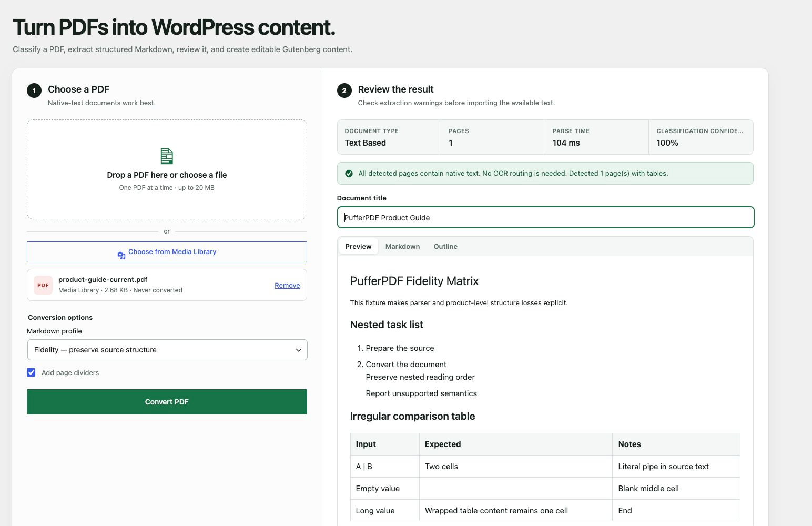Image resolution: width=812 pixels, height=526 pixels.
Task: Click the All detected pages contain native text notice
Action: coord(545,174)
